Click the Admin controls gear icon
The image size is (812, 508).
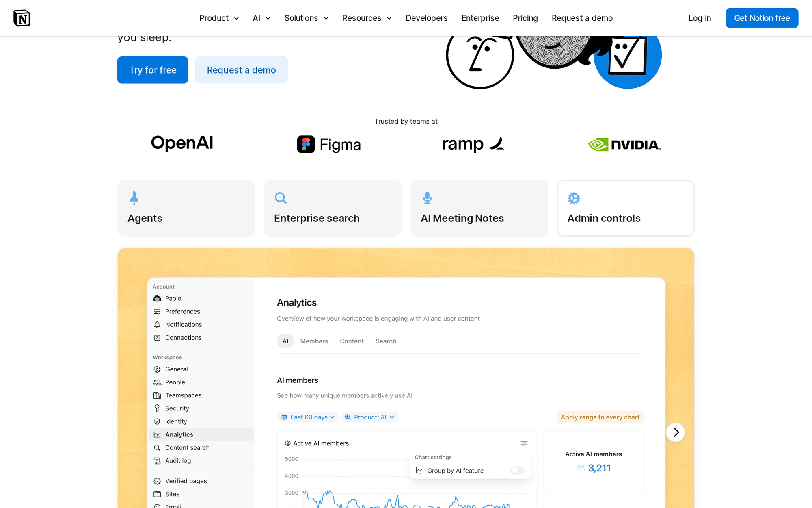(574, 198)
